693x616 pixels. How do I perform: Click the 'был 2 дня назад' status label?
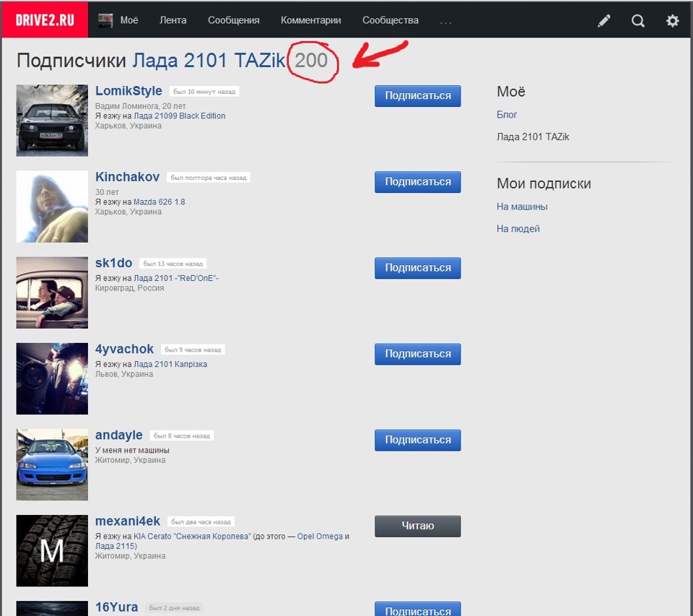174,608
